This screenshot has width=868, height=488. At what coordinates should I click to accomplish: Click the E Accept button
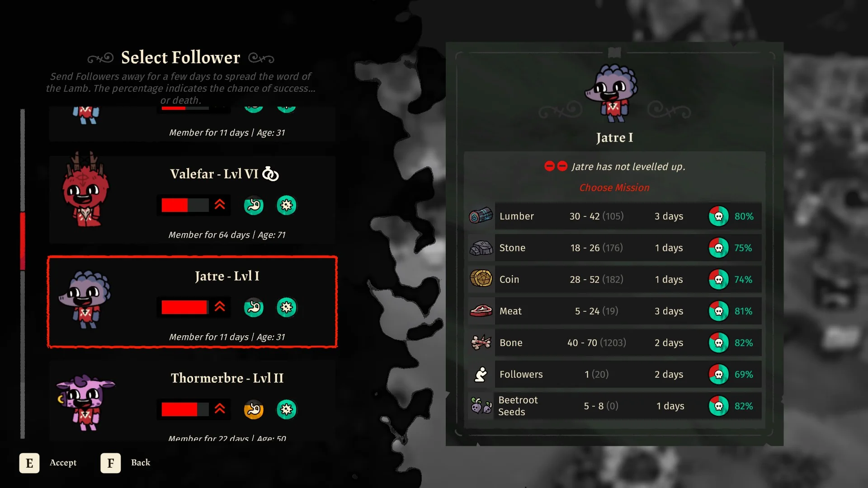pos(48,463)
